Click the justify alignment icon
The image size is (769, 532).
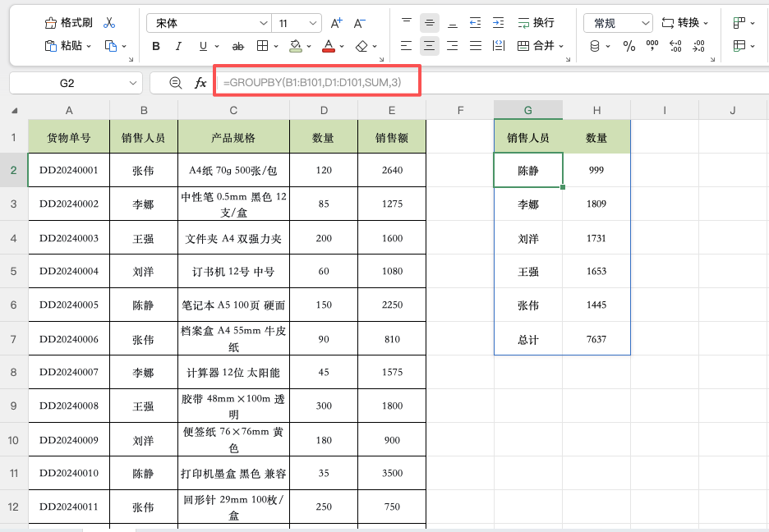[x=475, y=46]
